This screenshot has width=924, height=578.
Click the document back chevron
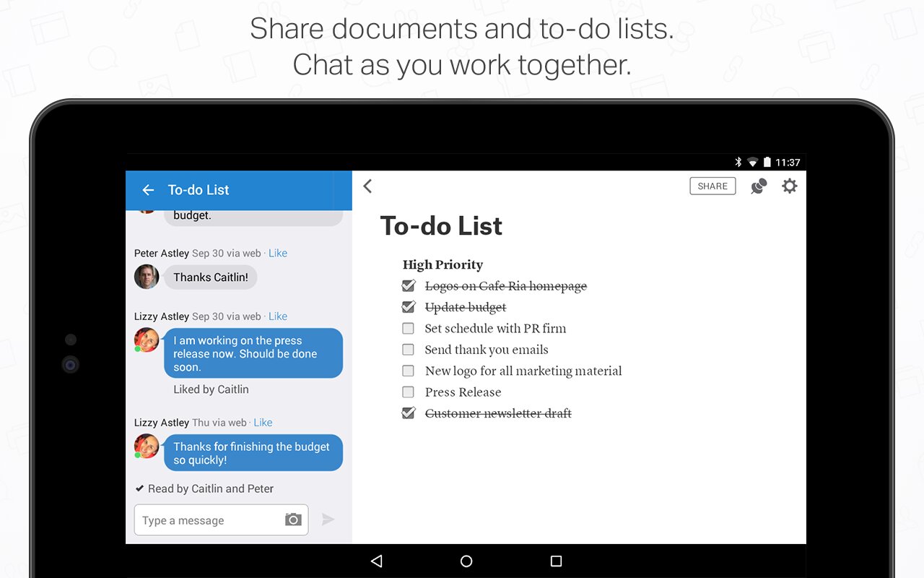[367, 186]
